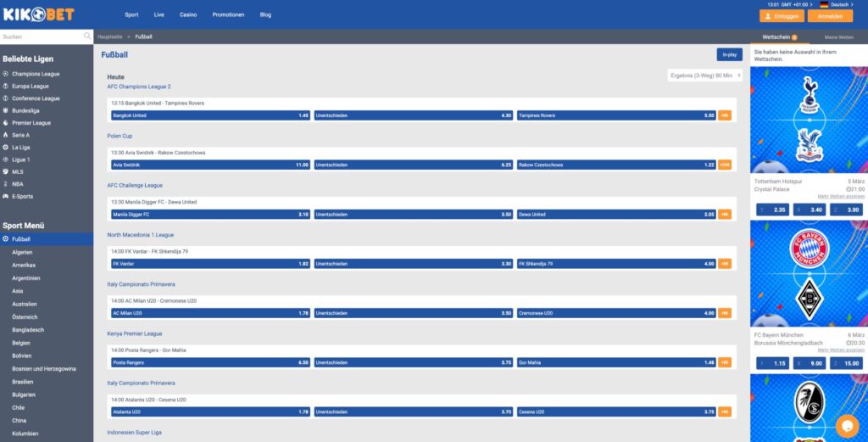Image resolution: width=868 pixels, height=442 pixels.
Task: Click the Ligue 1 icon in sidebar
Action: 6,159
